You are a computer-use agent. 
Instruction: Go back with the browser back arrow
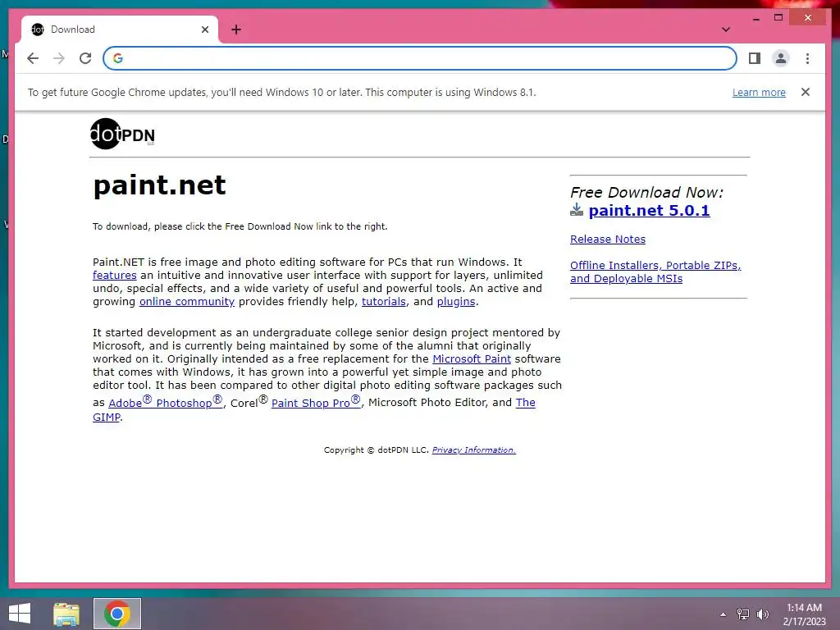point(33,58)
